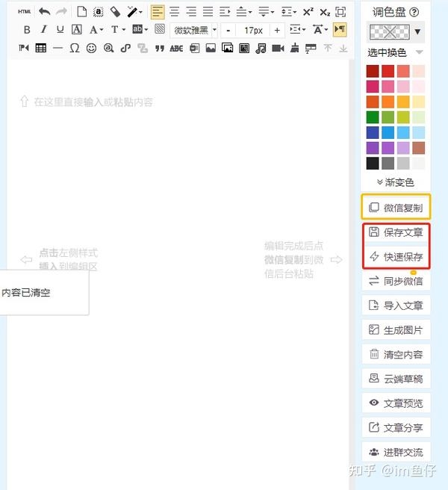The width and height of the screenshot is (448, 490).
Task: Toggle justify text alignment
Action: (208, 12)
